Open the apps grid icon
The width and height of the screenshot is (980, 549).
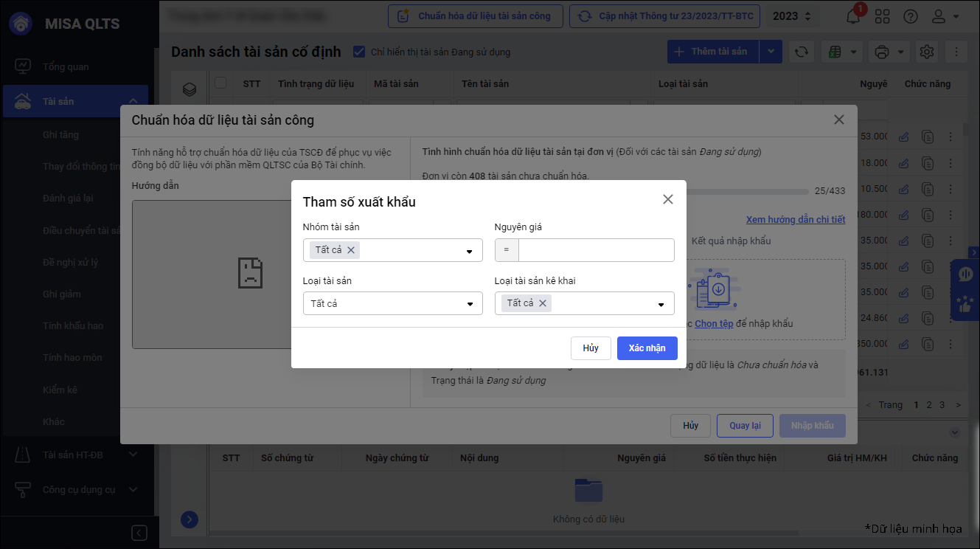[882, 16]
